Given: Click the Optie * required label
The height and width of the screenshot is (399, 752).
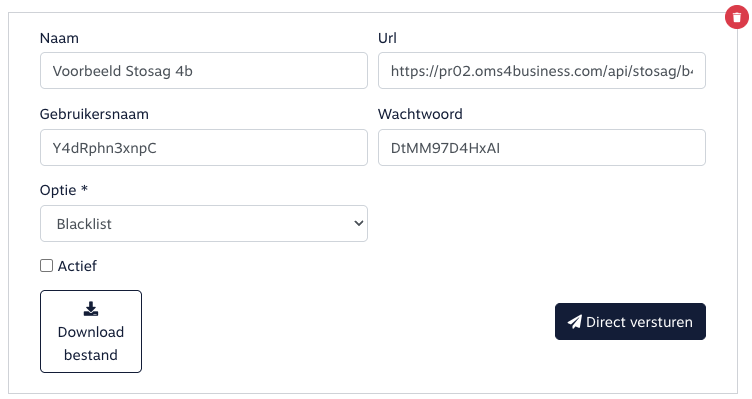Looking at the screenshot, I should (64, 190).
